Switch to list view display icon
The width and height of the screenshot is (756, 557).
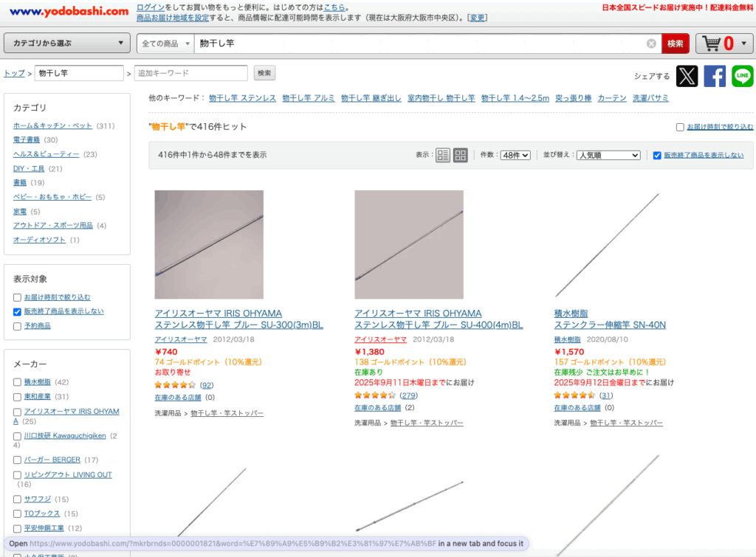point(443,155)
